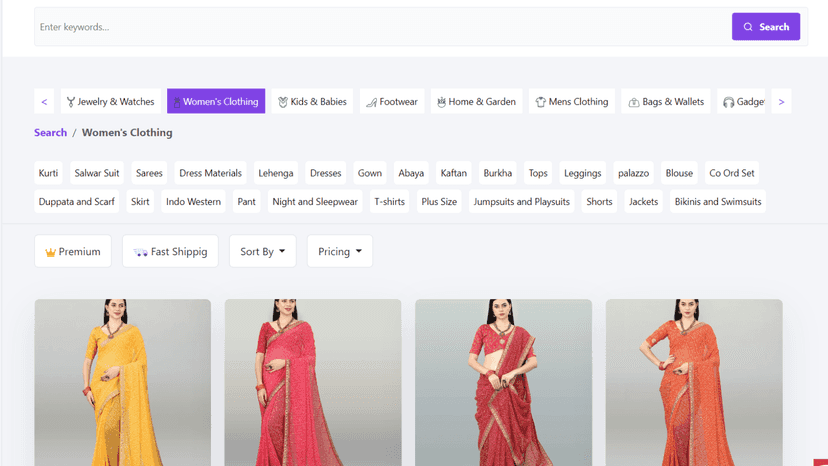Click the Footwear heel shoe icon

tap(372, 102)
